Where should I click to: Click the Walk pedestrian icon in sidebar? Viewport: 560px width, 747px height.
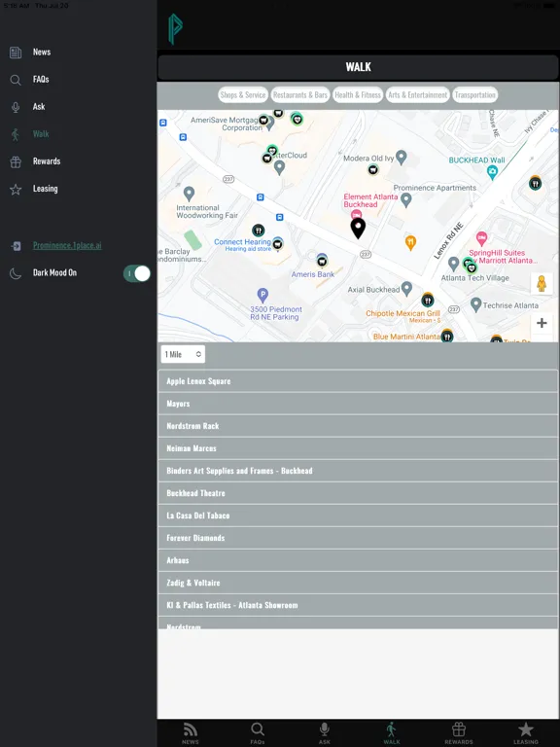click(x=16, y=134)
